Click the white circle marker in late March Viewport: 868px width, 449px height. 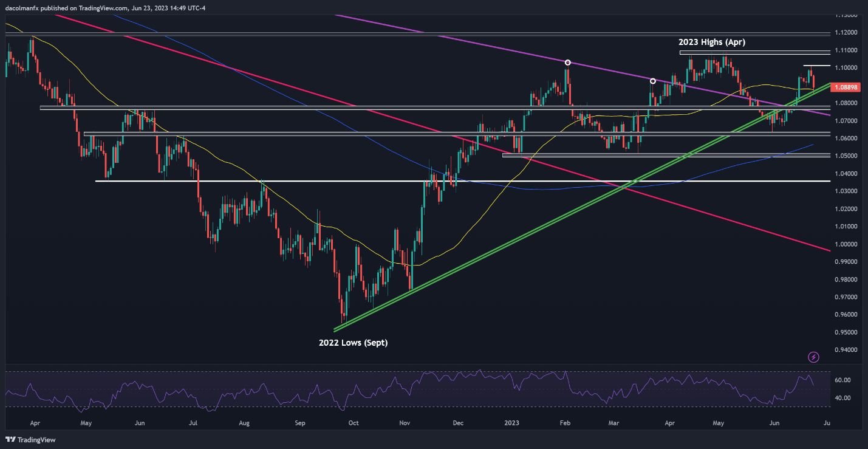click(653, 81)
